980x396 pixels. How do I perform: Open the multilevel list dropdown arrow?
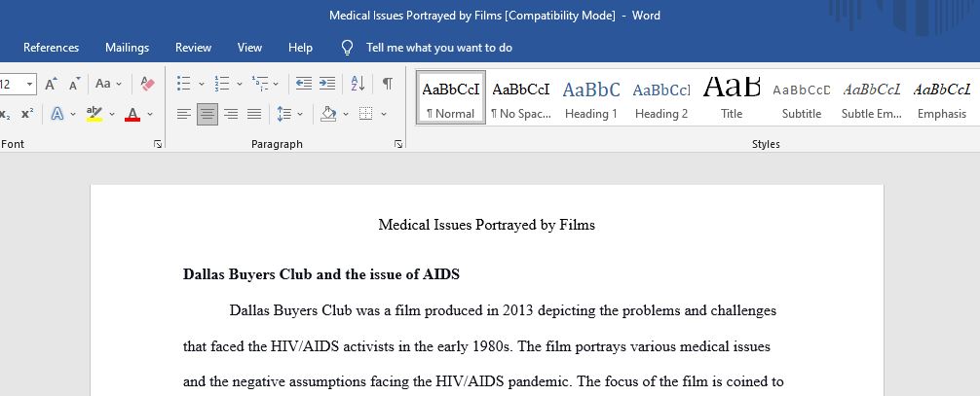pos(276,84)
